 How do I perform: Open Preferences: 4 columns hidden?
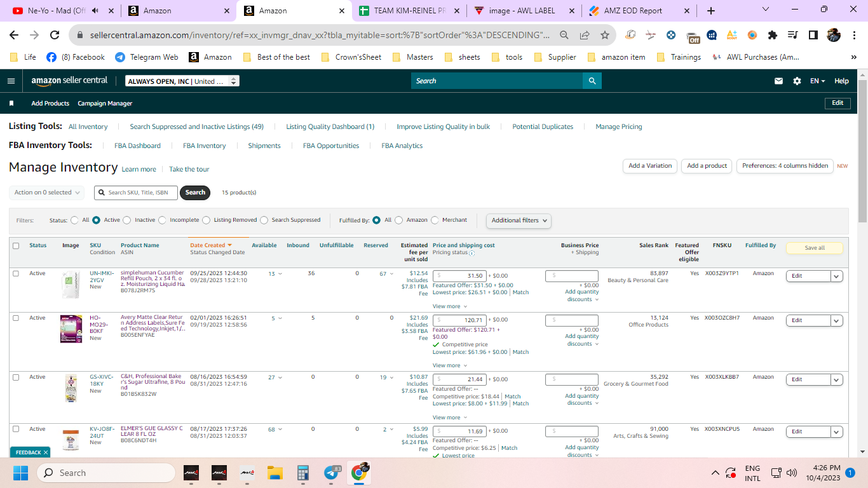(x=785, y=166)
